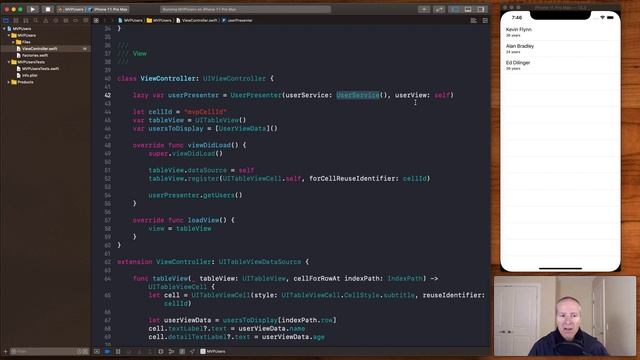Click MVPUsers folder in jump bar
The width and height of the screenshot is (640, 360).
tap(159, 20)
